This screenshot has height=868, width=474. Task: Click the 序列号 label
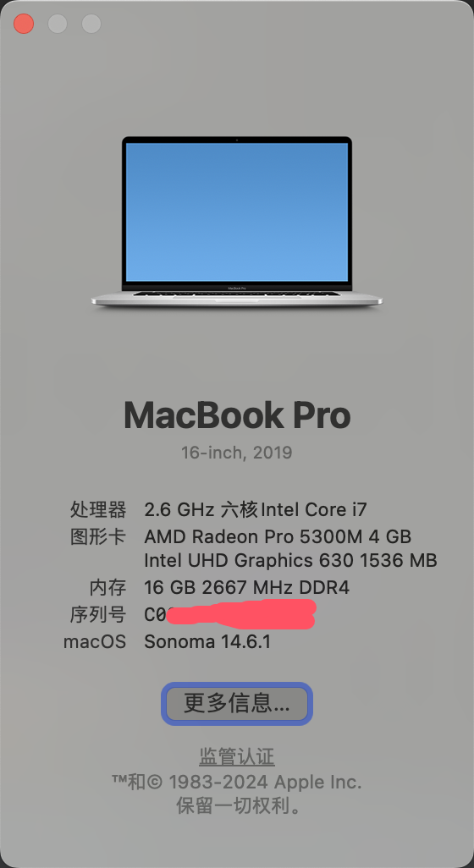tap(98, 614)
